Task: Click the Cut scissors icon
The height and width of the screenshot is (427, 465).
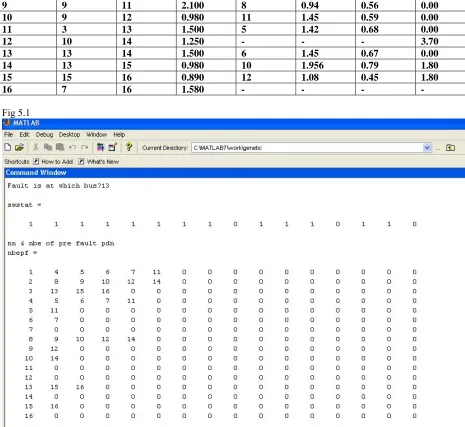Action: 36,147
